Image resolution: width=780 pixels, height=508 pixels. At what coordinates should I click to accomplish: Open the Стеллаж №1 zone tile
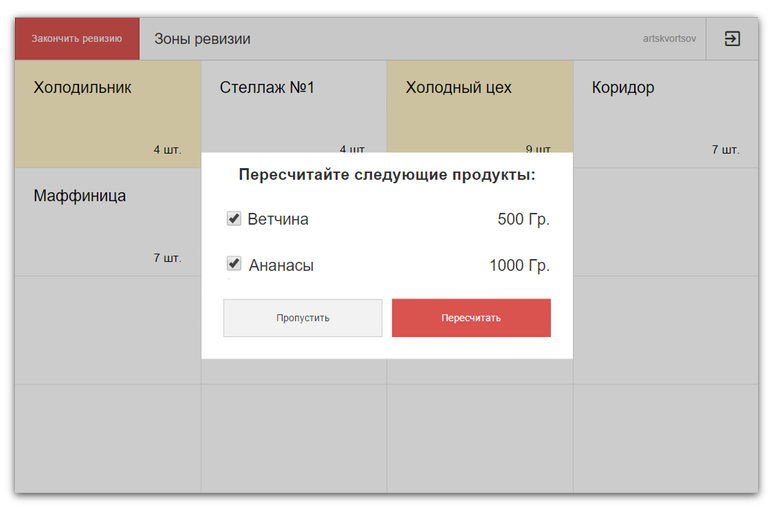point(294,106)
